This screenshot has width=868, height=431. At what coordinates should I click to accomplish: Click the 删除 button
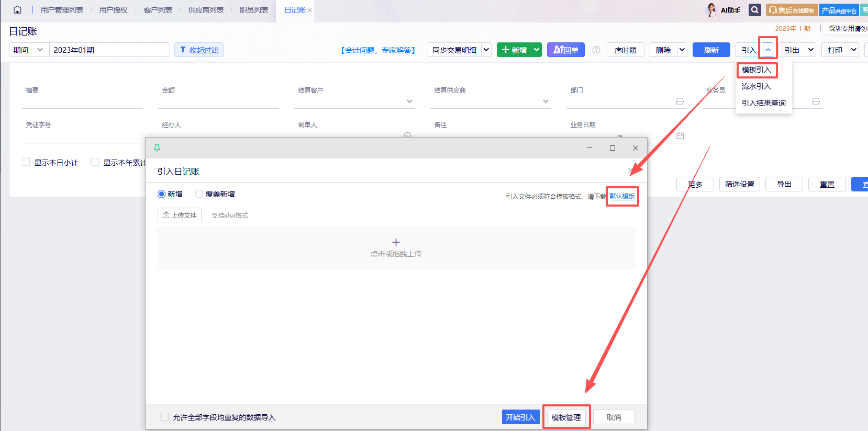coord(663,50)
